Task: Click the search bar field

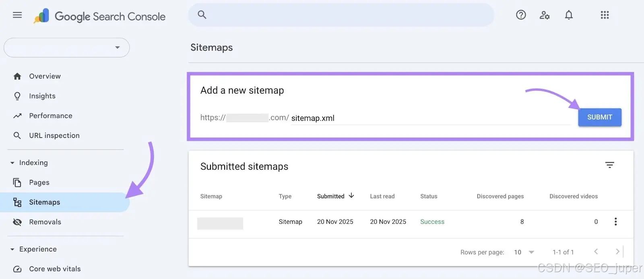Action: pyautogui.click(x=346, y=15)
